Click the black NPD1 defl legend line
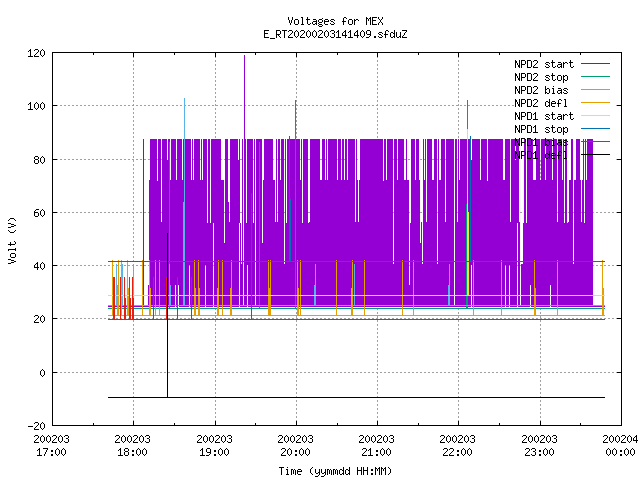Viewport: 640px width, 480px height. pos(596,155)
